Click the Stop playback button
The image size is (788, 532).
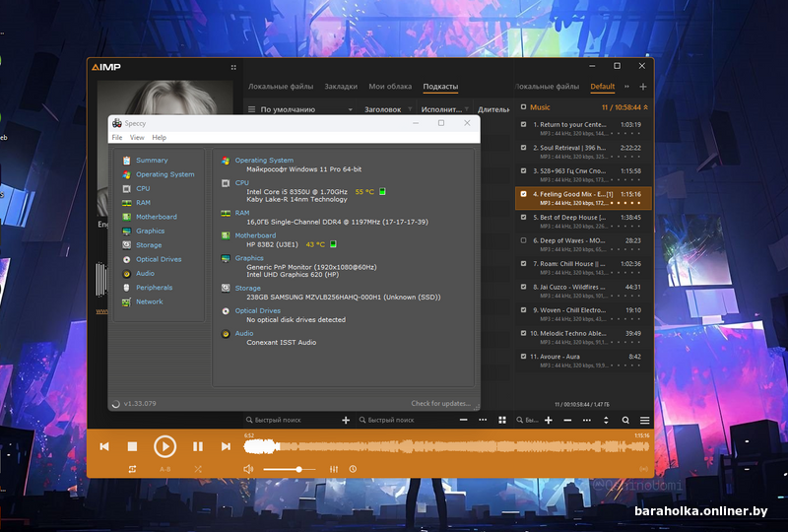click(132, 446)
